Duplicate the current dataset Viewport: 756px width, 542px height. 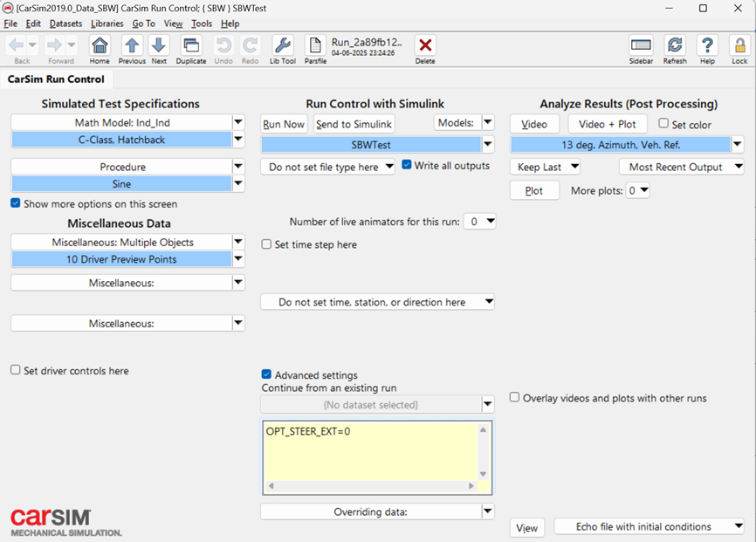(x=191, y=45)
